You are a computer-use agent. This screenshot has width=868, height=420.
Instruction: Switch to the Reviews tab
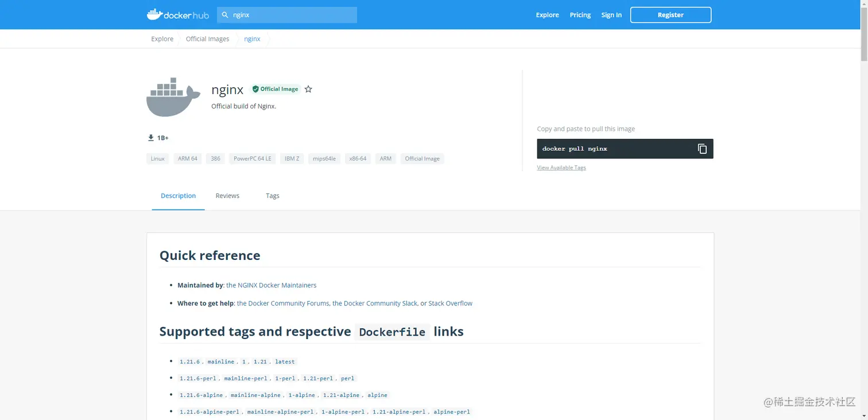coord(227,196)
